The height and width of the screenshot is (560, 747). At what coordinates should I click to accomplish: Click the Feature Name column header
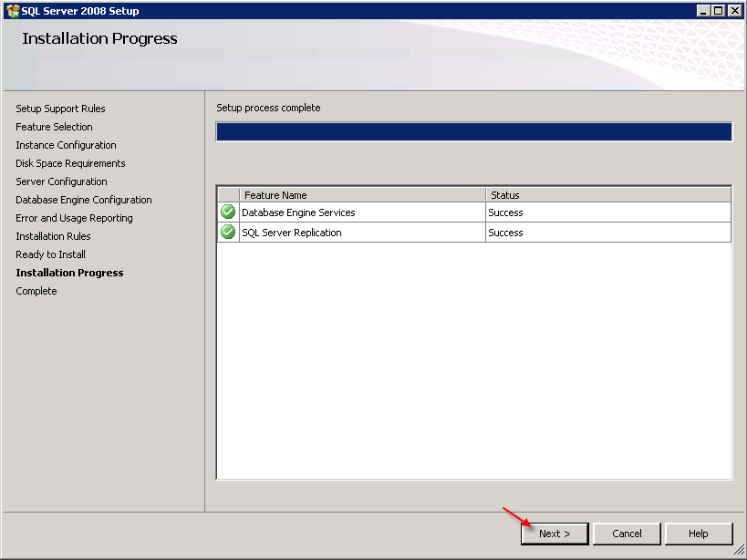[362, 195]
